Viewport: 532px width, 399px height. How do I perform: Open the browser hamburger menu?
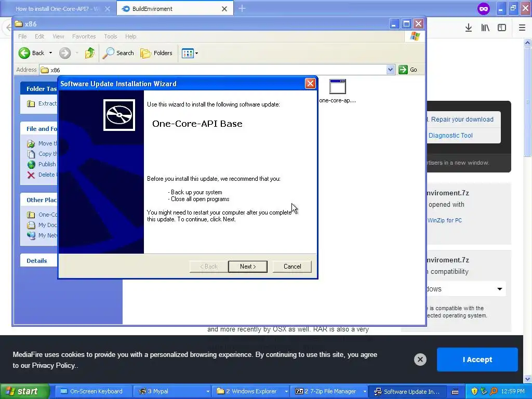[x=522, y=28]
